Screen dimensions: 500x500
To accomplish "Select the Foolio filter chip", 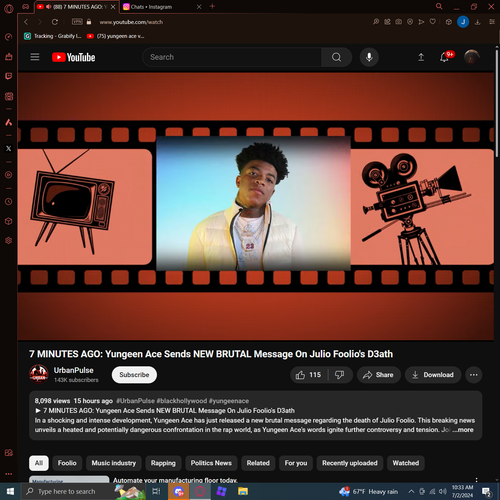I will (x=67, y=463).
